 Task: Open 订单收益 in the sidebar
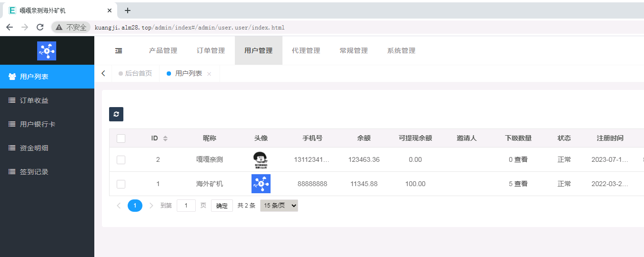[x=34, y=100]
